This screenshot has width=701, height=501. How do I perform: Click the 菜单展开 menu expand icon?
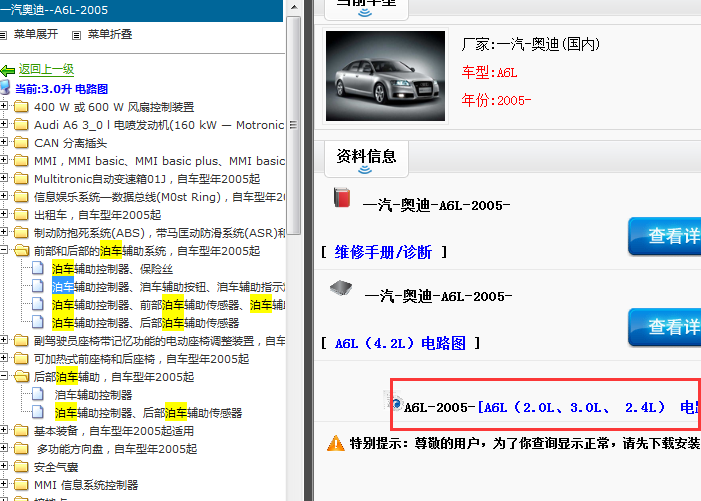coord(3,35)
